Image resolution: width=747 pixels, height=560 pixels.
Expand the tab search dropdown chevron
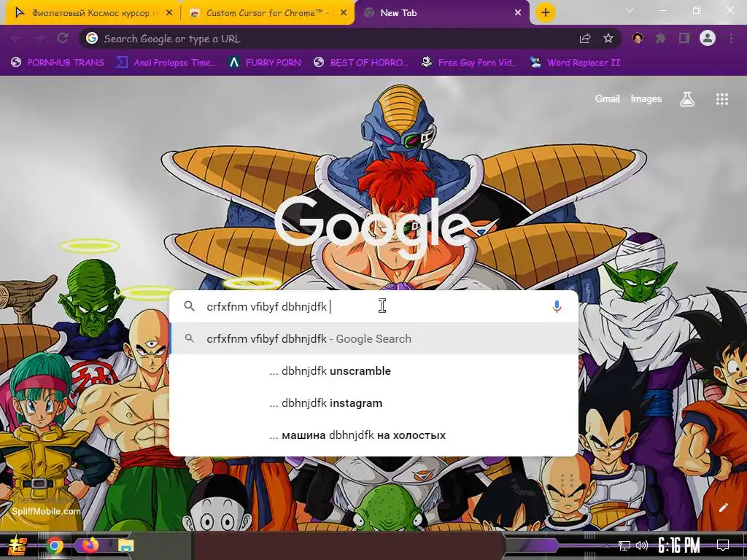coord(630,10)
